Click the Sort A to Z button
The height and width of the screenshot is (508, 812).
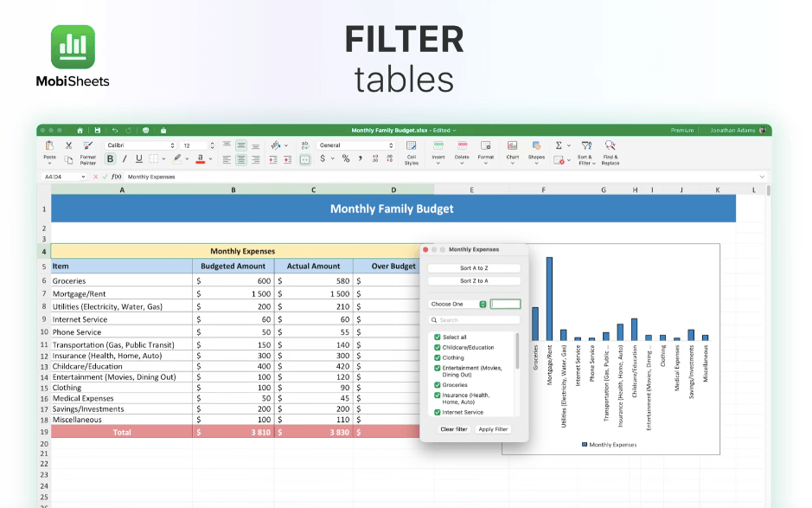point(474,268)
